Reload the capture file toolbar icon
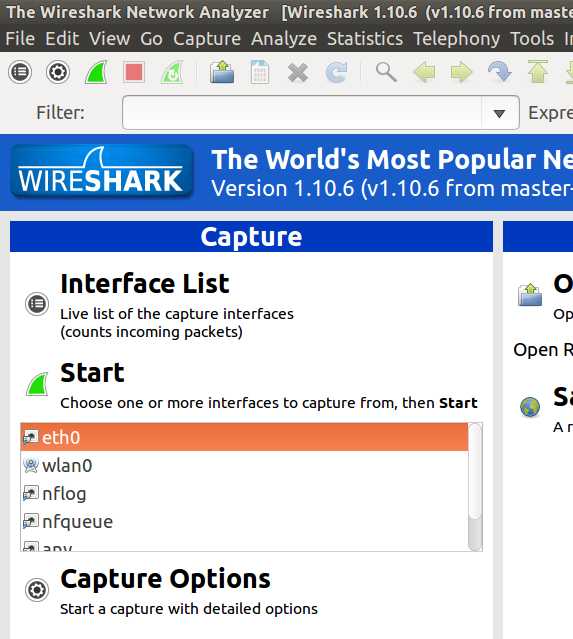This screenshot has width=573, height=639. (337, 73)
